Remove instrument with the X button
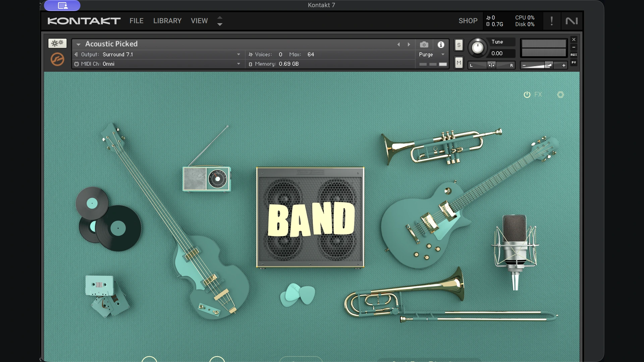Screen dimensions: 644x362 pos(574,40)
